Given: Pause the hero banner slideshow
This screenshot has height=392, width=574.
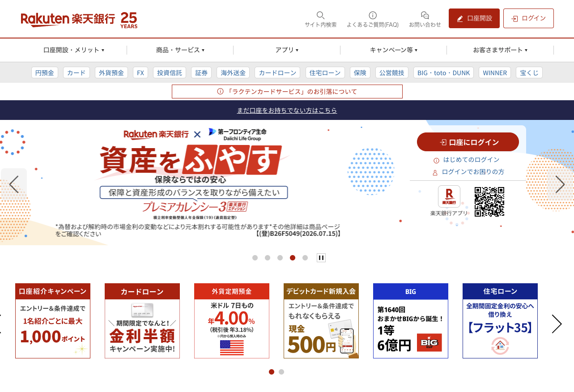Looking at the screenshot, I should [x=321, y=258].
